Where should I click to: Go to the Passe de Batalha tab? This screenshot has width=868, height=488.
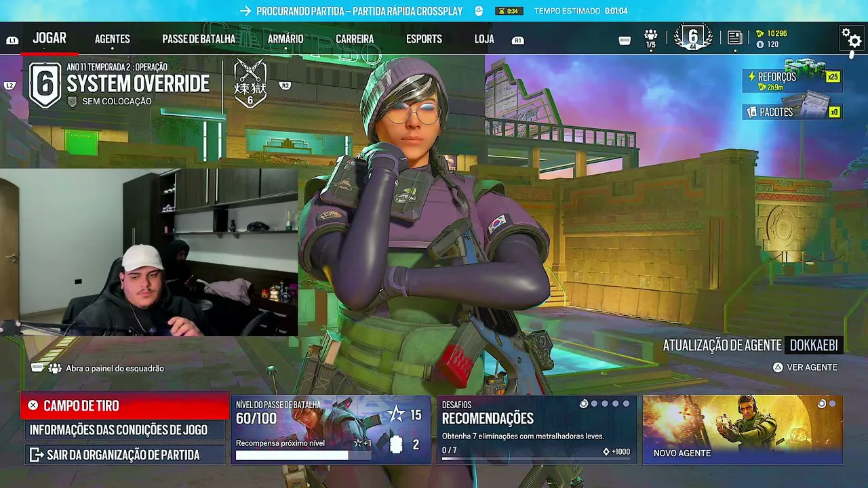(199, 39)
